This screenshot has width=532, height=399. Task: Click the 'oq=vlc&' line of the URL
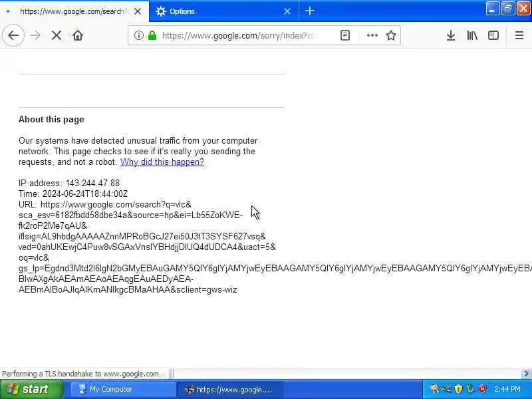[x=34, y=257]
